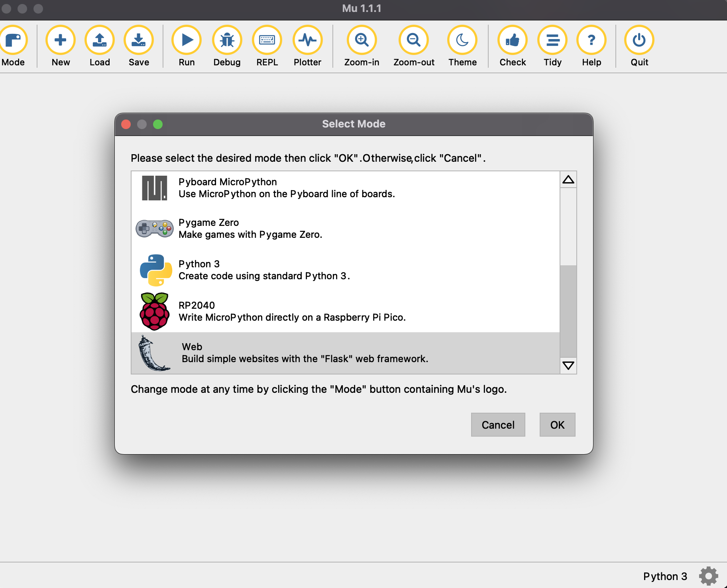
Task: Confirm mode selection with OK
Action: click(557, 425)
